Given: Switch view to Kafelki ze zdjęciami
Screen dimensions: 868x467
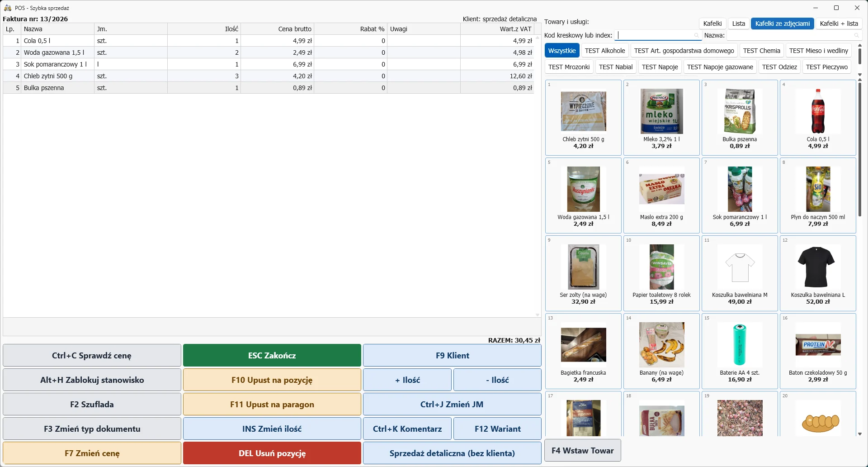Looking at the screenshot, I should click(x=783, y=24).
